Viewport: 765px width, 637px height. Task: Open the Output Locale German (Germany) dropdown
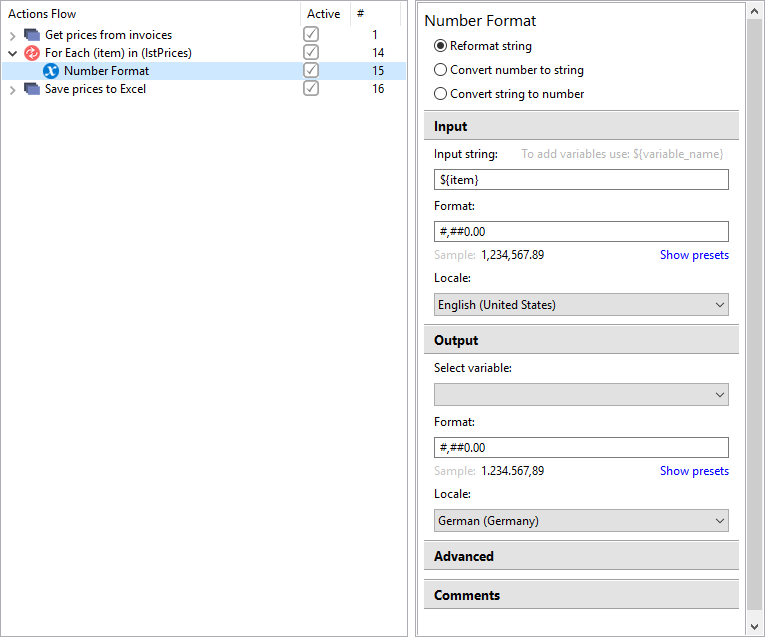coord(581,521)
